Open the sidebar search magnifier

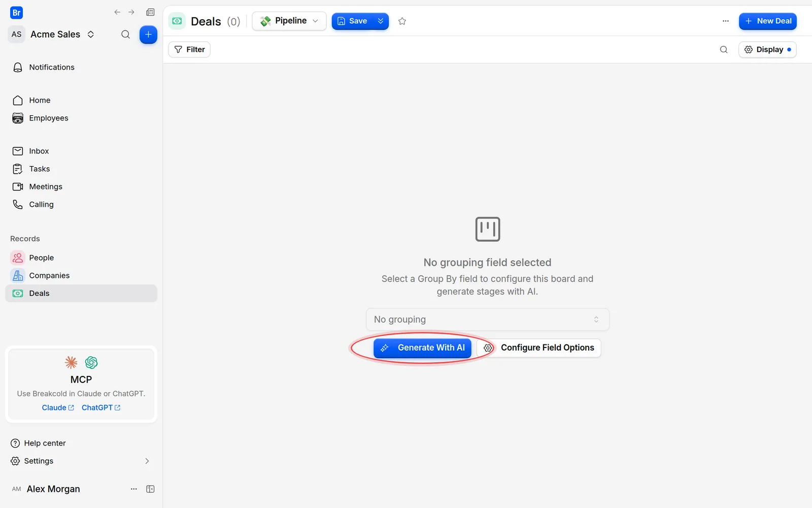pos(125,35)
